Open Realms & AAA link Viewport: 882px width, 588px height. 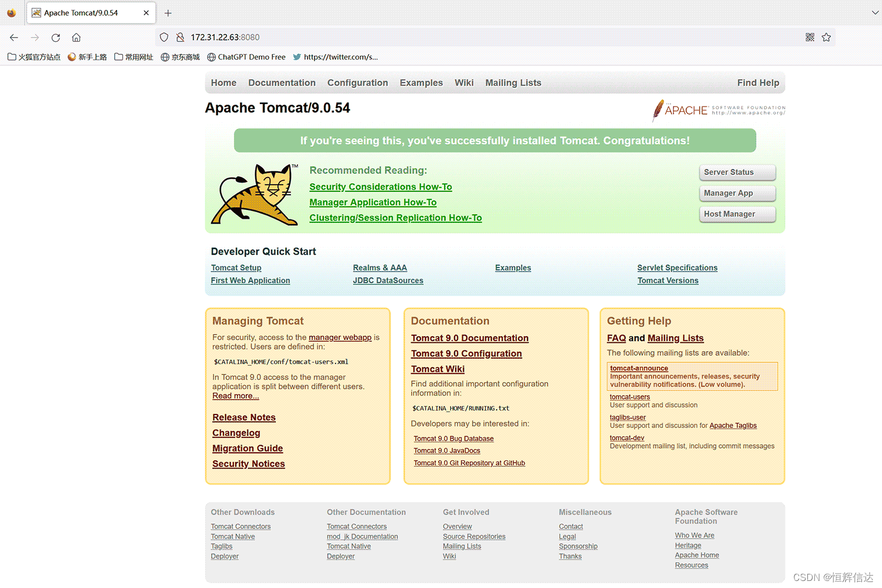pos(380,268)
